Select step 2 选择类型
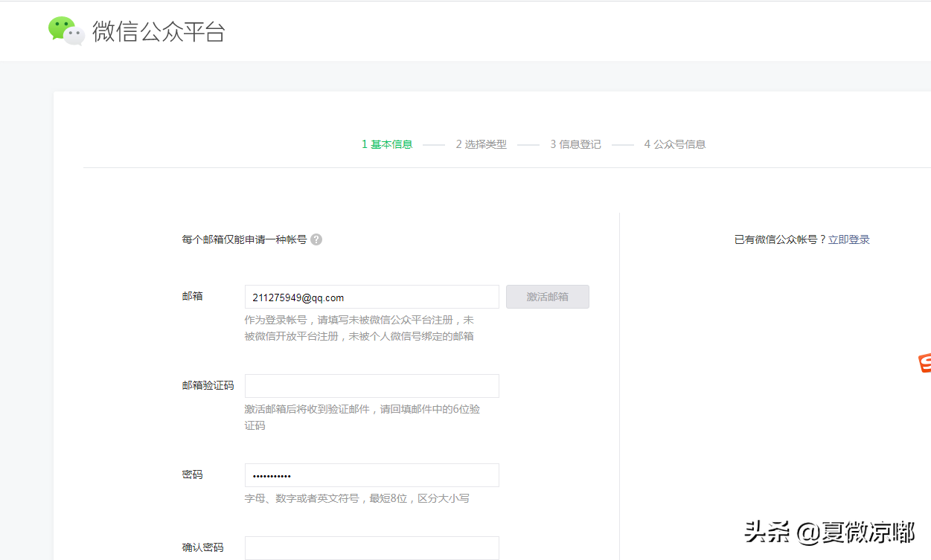The height and width of the screenshot is (560, 931). pos(481,144)
